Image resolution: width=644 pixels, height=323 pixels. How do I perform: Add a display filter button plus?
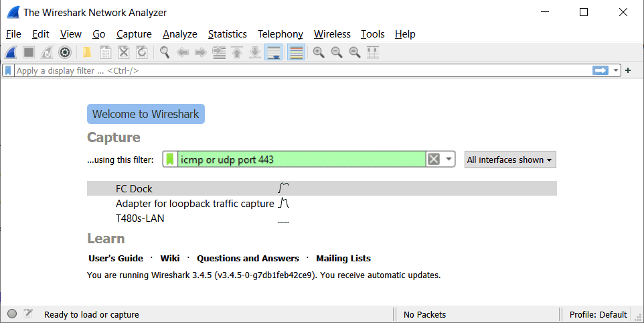(x=627, y=70)
